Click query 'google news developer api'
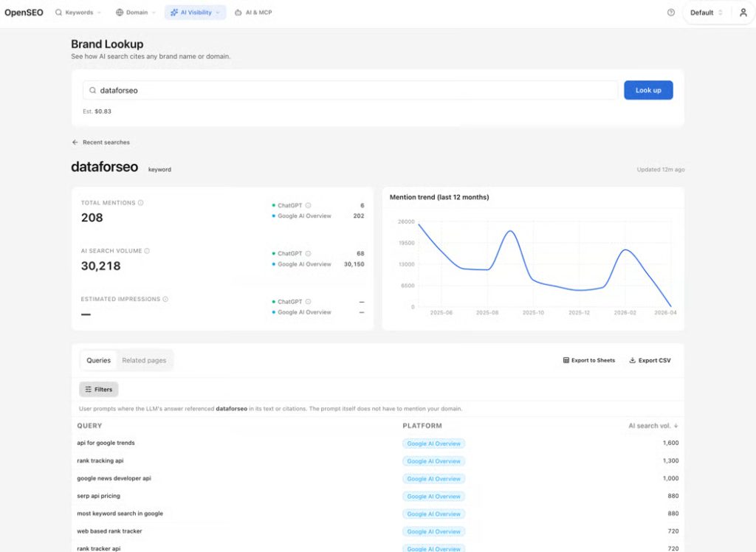Viewport: 756px width, 552px height. pyautogui.click(x=114, y=478)
